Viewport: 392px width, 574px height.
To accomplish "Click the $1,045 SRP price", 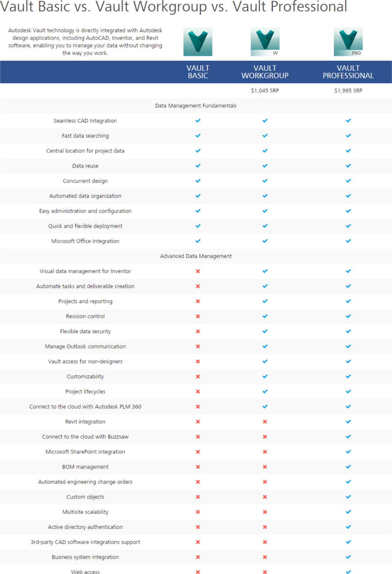I will point(265,91).
